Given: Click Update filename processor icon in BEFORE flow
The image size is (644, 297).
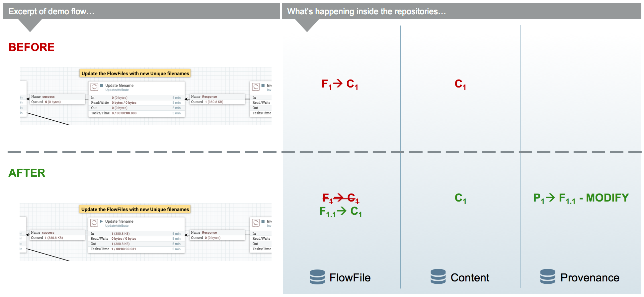Looking at the screenshot, I should (x=95, y=87).
